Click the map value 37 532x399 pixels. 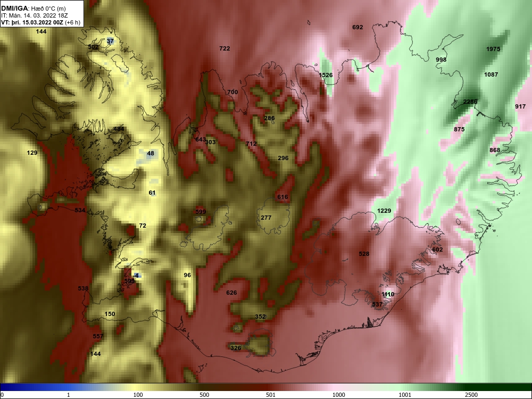[110, 41]
